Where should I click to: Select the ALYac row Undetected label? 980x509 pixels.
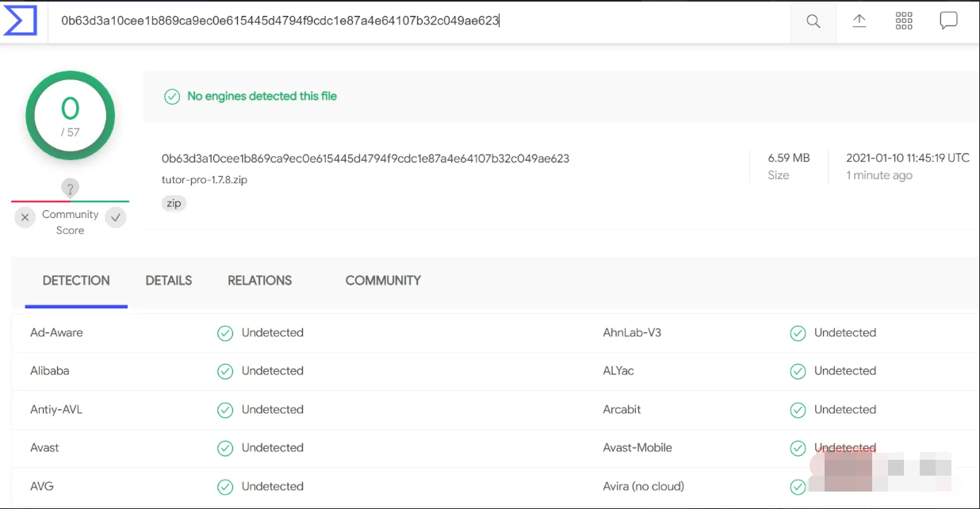coord(845,371)
